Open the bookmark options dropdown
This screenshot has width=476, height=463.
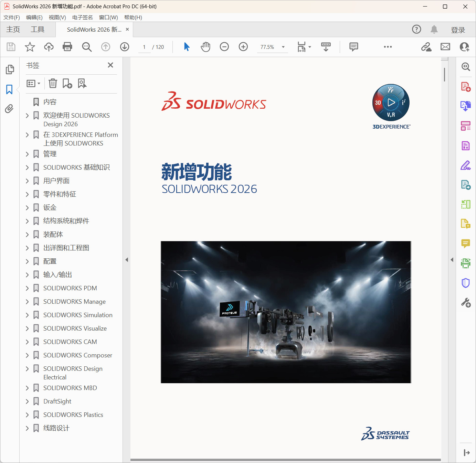click(x=33, y=83)
